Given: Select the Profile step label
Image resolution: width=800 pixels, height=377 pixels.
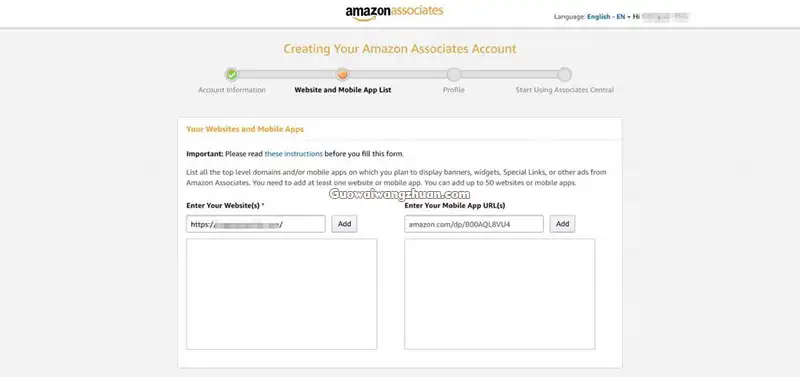Looking at the screenshot, I should point(454,90).
